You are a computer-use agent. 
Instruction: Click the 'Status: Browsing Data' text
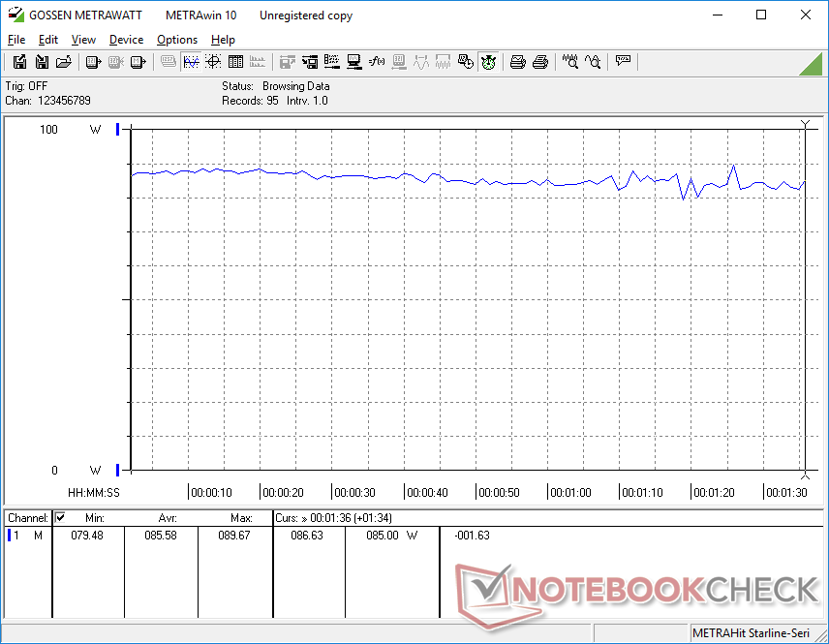click(275, 85)
